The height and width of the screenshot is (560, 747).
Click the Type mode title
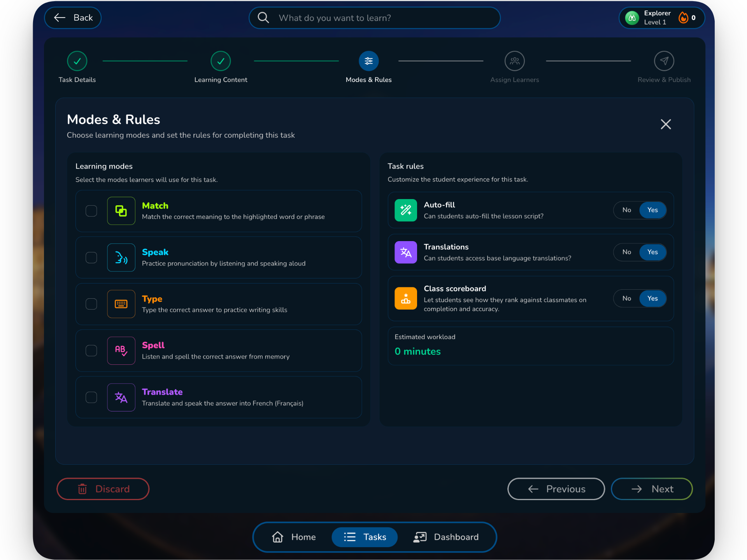pos(152,299)
